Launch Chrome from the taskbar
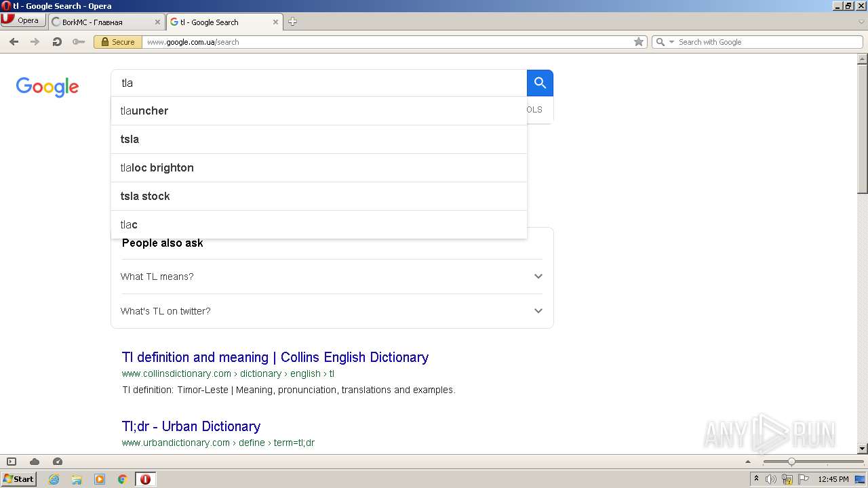 123,479
